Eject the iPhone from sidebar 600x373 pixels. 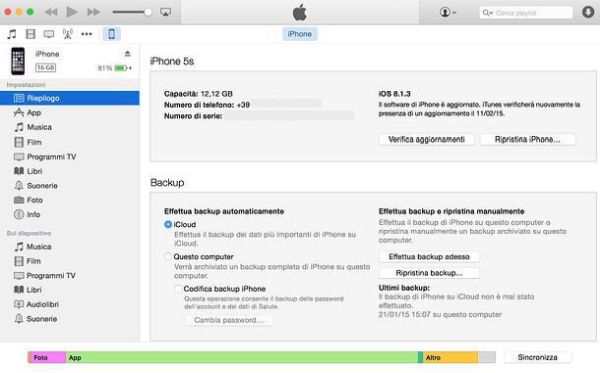[127, 54]
